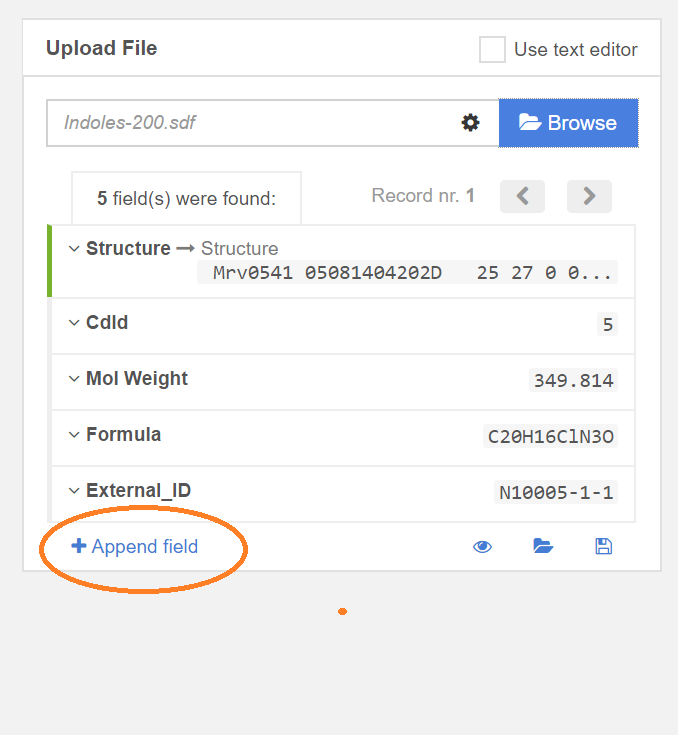Expand the Structure field chevron
Viewport: 678px width, 735px height.
pos(74,249)
